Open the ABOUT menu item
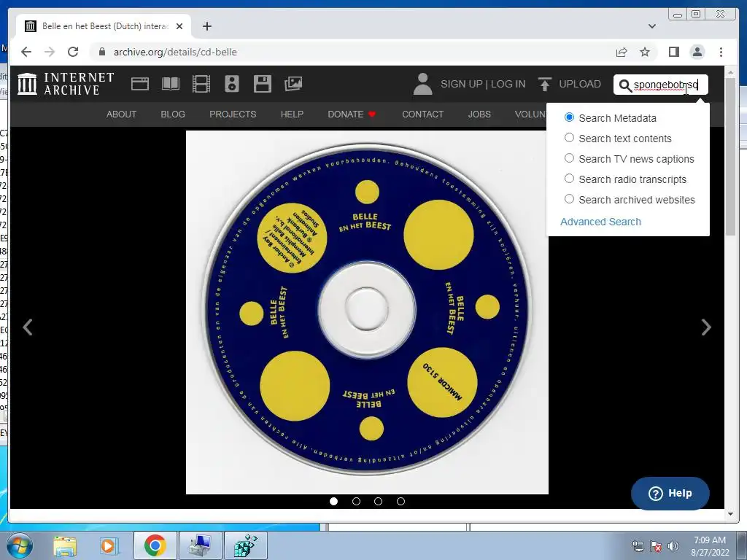Screen dimensions: 747x560 [x=122, y=114]
